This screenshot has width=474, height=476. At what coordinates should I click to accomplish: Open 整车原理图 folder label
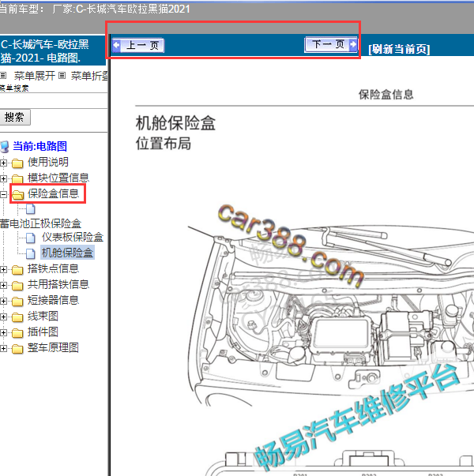pyautogui.click(x=53, y=347)
